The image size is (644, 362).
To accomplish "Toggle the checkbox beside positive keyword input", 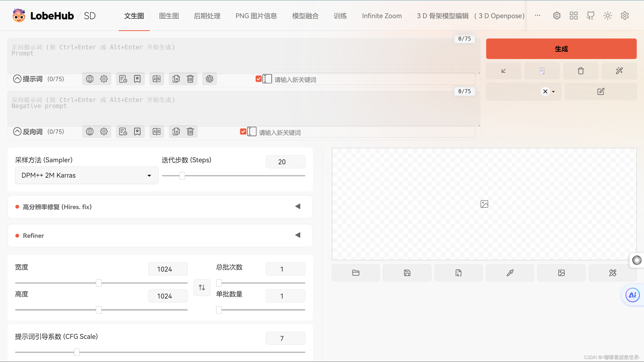I will (x=258, y=79).
